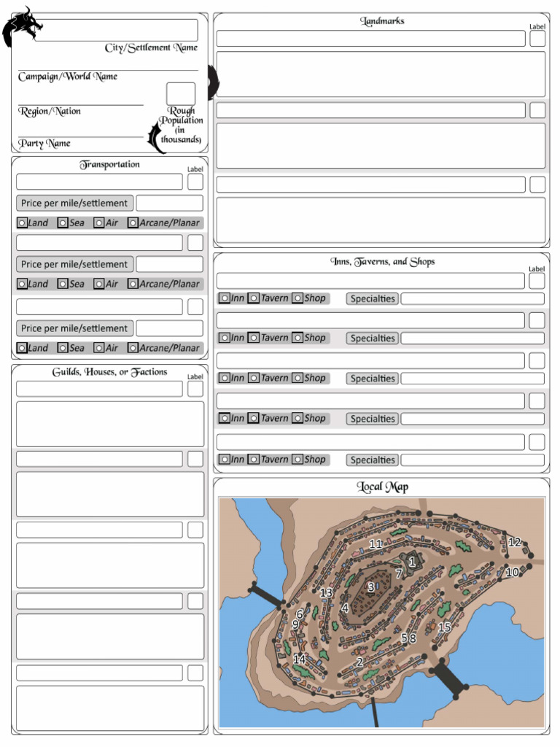The width and height of the screenshot is (560, 747).
Task: Click map marker number 12
Action: click(x=515, y=542)
